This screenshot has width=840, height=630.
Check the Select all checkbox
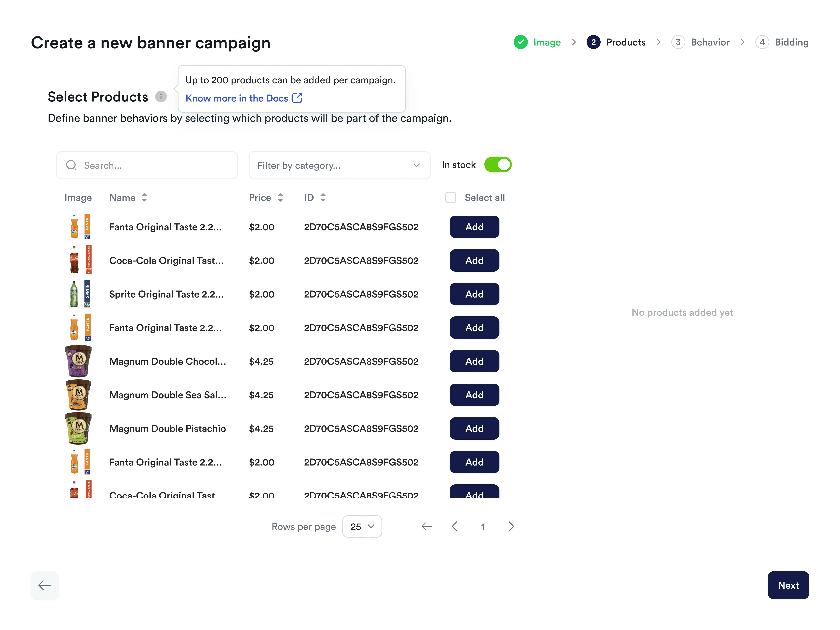[x=451, y=197]
